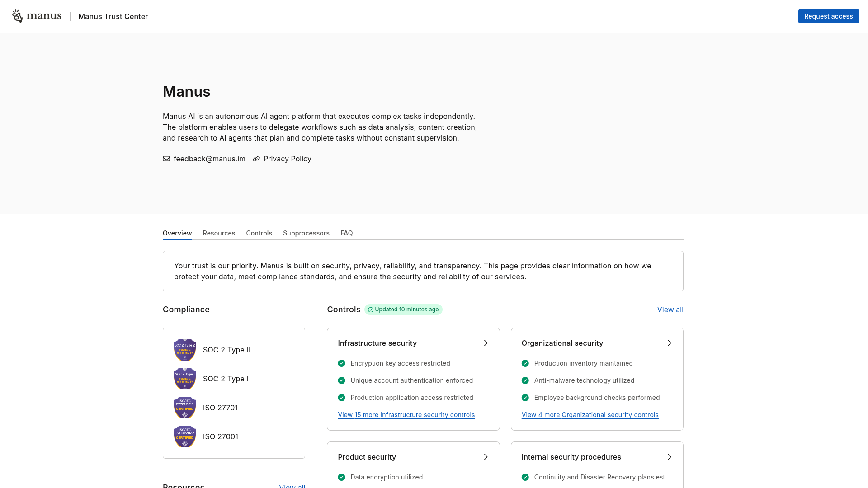868x488 pixels.
Task: Click green check beside Encryption key access restricted
Action: pyautogui.click(x=341, y=363)
